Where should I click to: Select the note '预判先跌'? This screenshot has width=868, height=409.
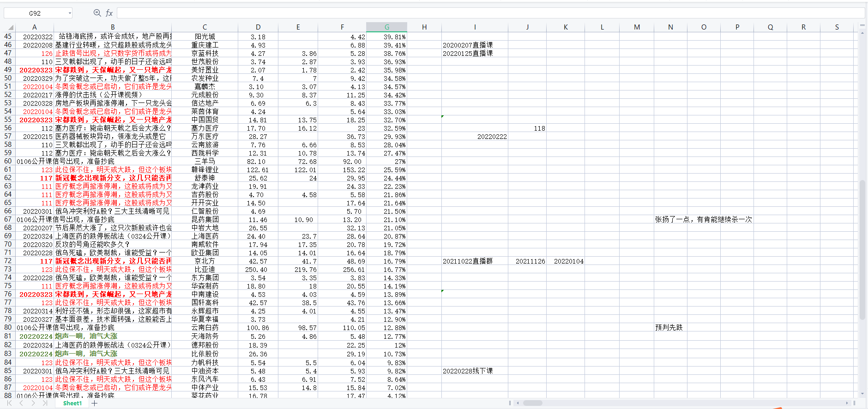click(670, 327)
